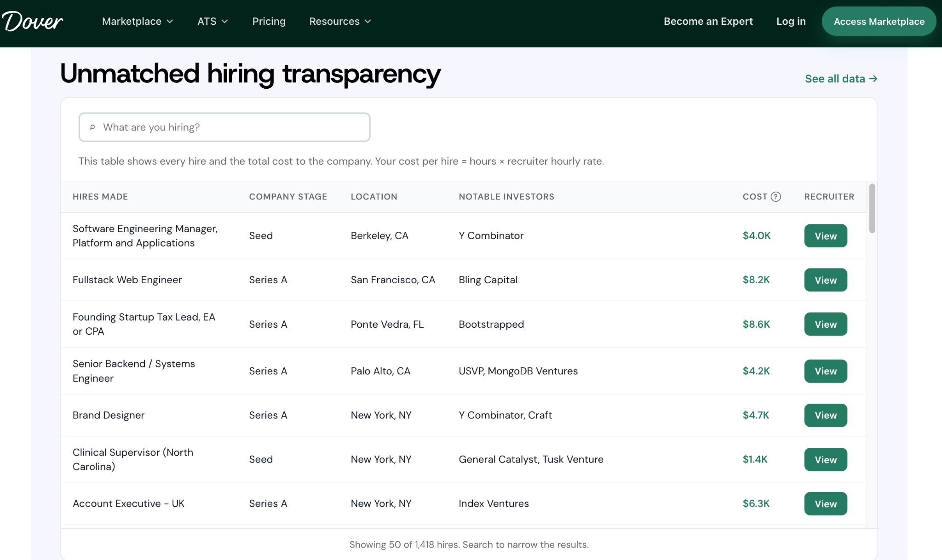Image resolution: width=942 pixels, height=560 pixels.
Task: Click the $8.2K cost value
Action: pos(756,280)
